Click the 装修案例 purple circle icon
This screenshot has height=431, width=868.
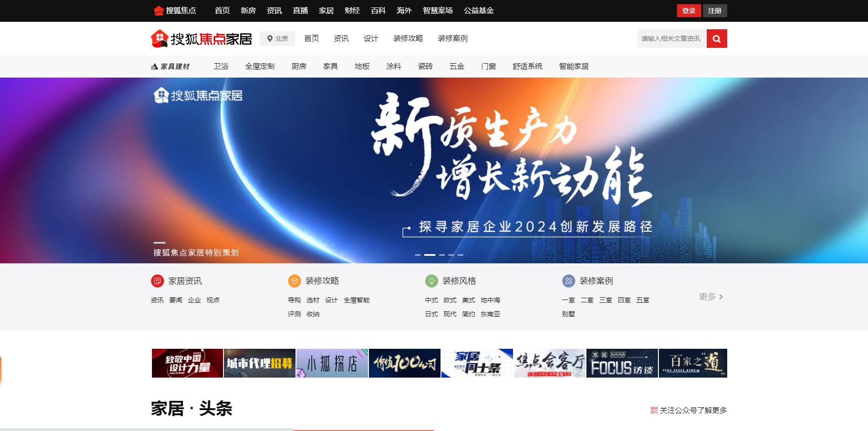569,281
